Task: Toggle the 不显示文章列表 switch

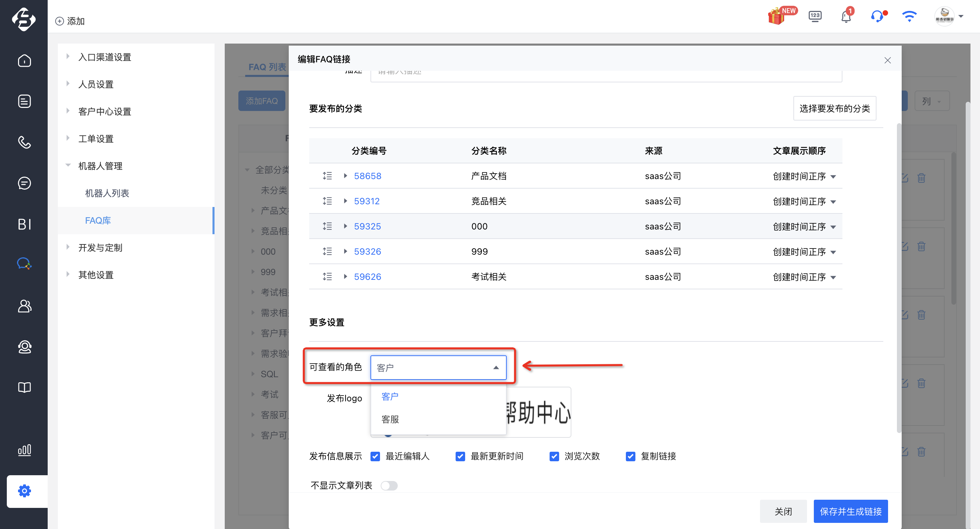Action: click(389, 486)
